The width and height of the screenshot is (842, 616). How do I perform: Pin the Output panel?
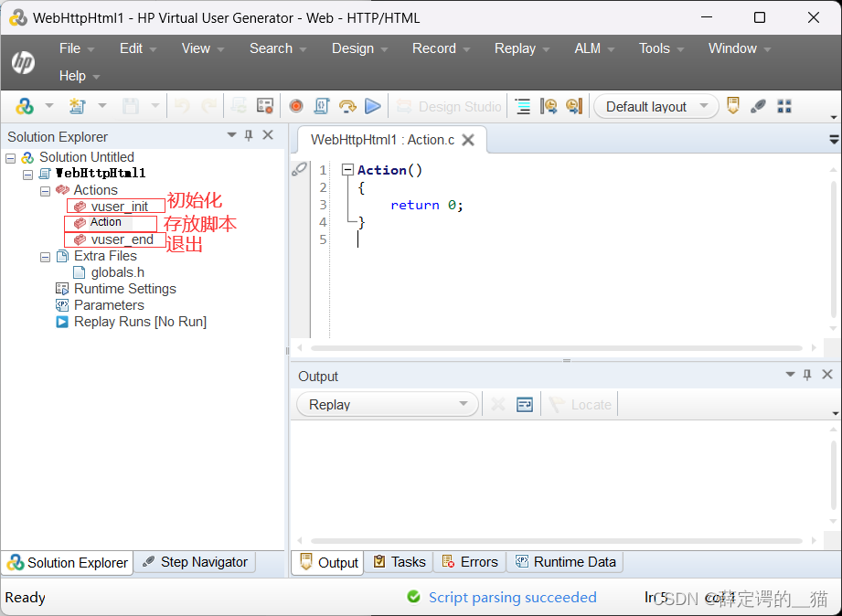click(x=807, y=375)
